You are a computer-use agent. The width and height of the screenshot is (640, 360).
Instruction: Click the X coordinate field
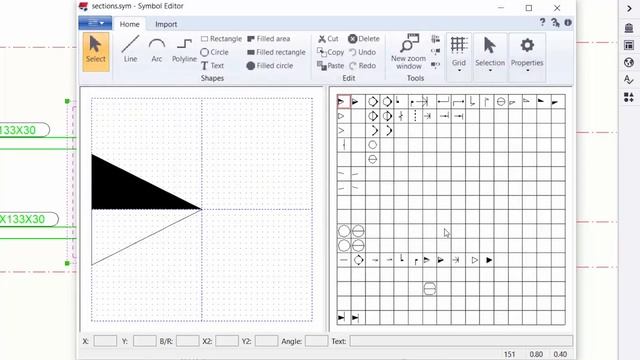[x=105, y=341]
